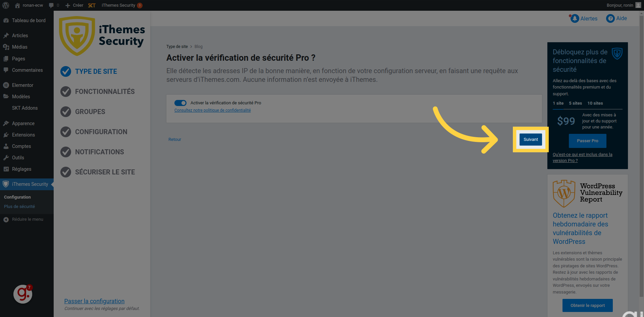Click the WordPress logo in the admin bar
The width and height of the screenshot is (644, 317).
click(6, 5)
